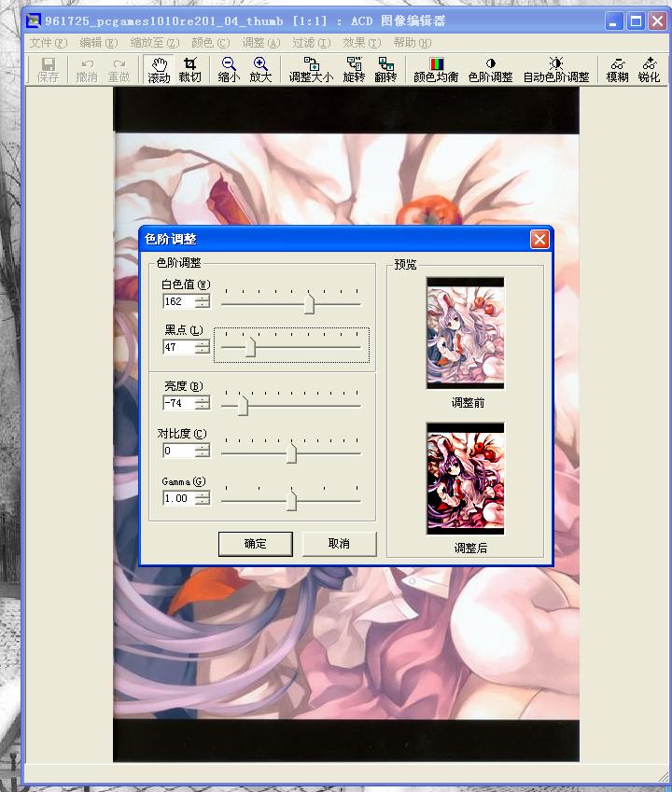Open the 编辑(E) menu
Image resolution: width=672 pixels, height=792 pixels.
(x=99, y=43)
